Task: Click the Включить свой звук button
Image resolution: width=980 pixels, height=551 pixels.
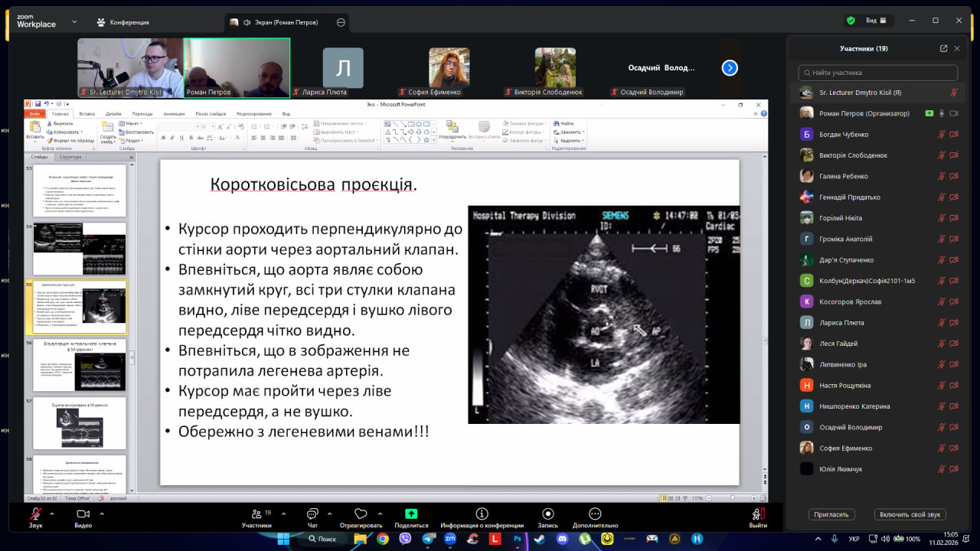Action: click(910, 515)
